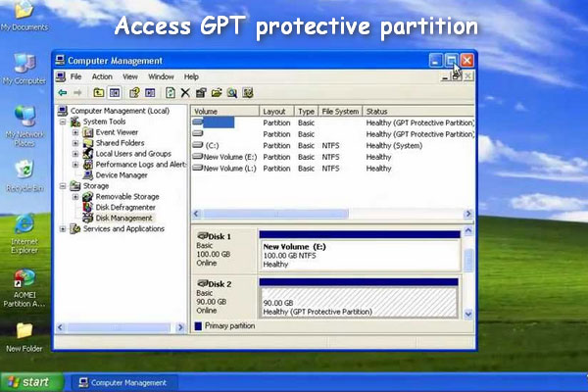Maximize the Computer Management window

click(x=451, y=60)
